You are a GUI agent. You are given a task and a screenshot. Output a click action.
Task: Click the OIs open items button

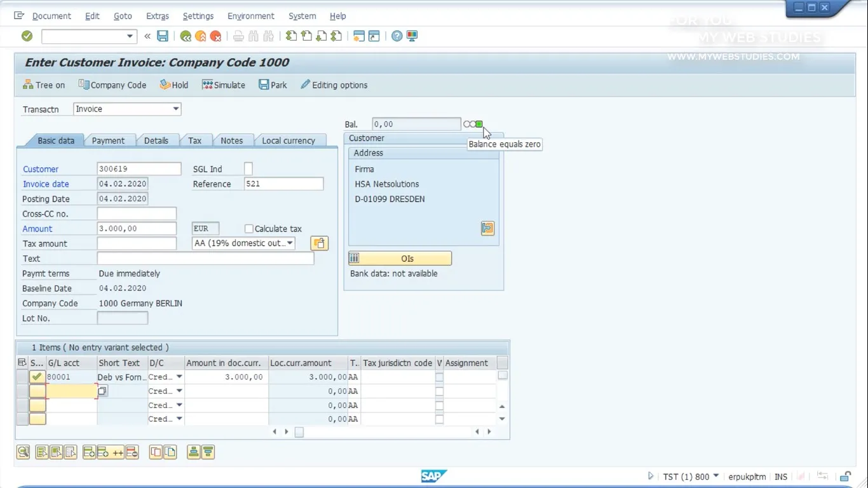400,259
